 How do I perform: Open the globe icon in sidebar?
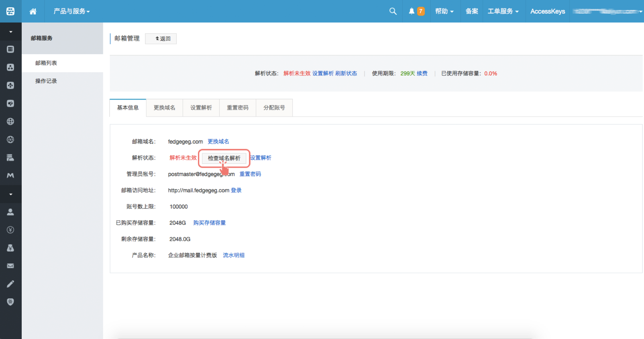10,122
